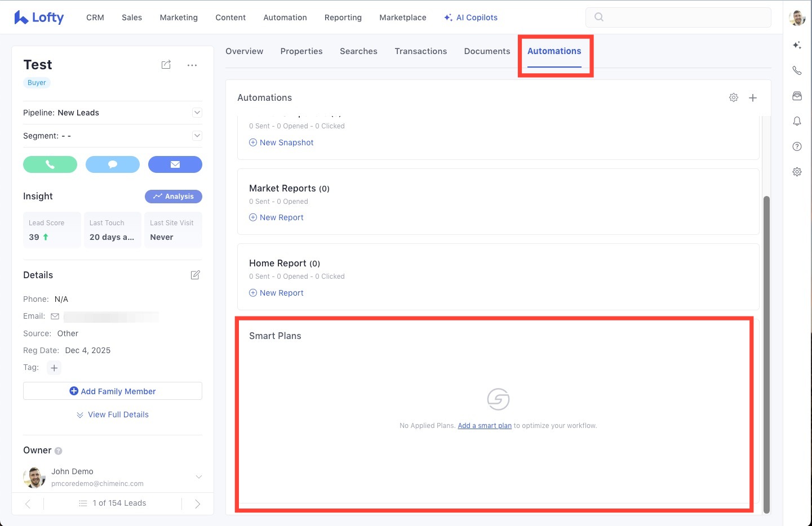Click the green phone call button

point(50,164)
